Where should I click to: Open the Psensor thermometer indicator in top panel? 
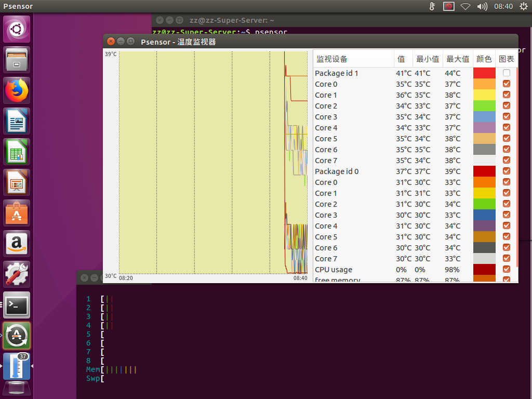coord(431,7)
